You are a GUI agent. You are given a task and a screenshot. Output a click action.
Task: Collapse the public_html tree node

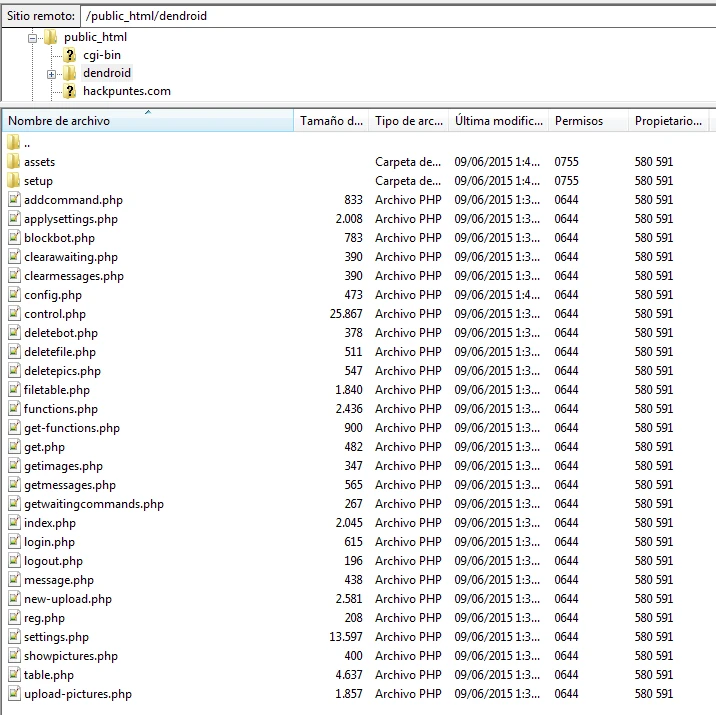pyautogui.click(x=32, y=38)
